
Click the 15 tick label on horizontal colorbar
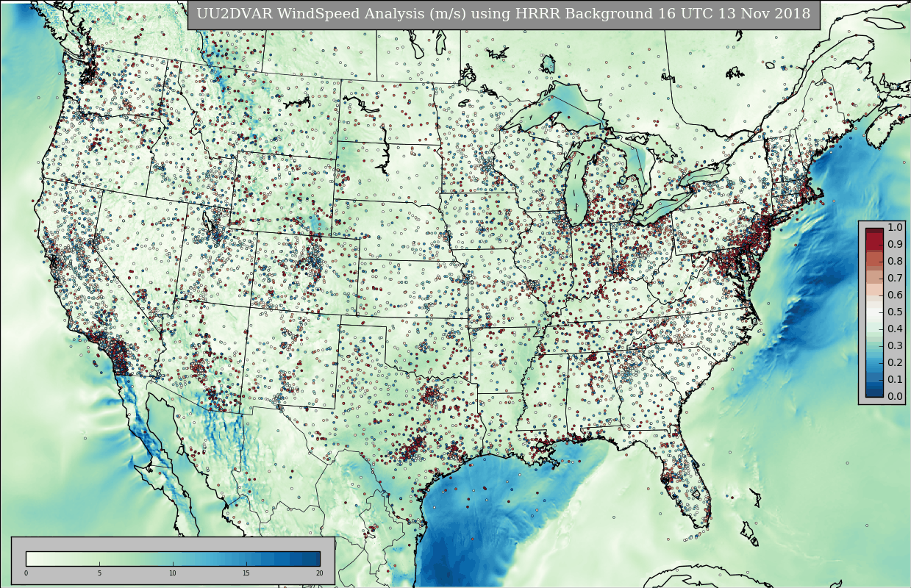click(246, 573)
